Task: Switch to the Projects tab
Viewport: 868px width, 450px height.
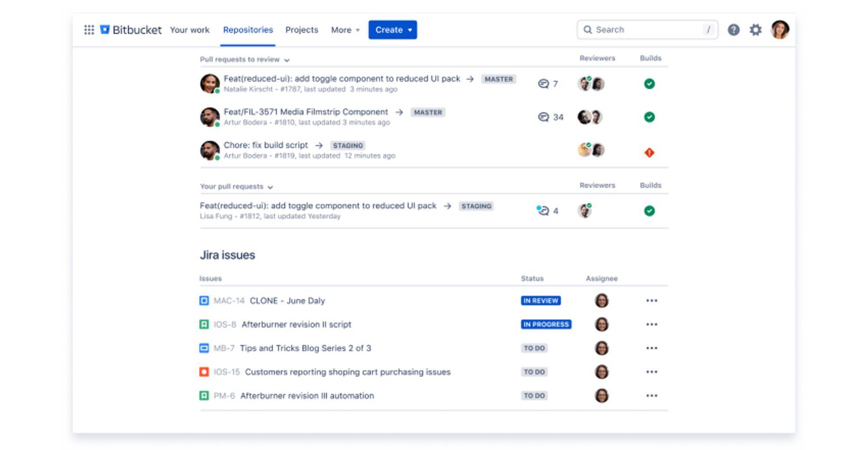Action: tap(302, 30)
